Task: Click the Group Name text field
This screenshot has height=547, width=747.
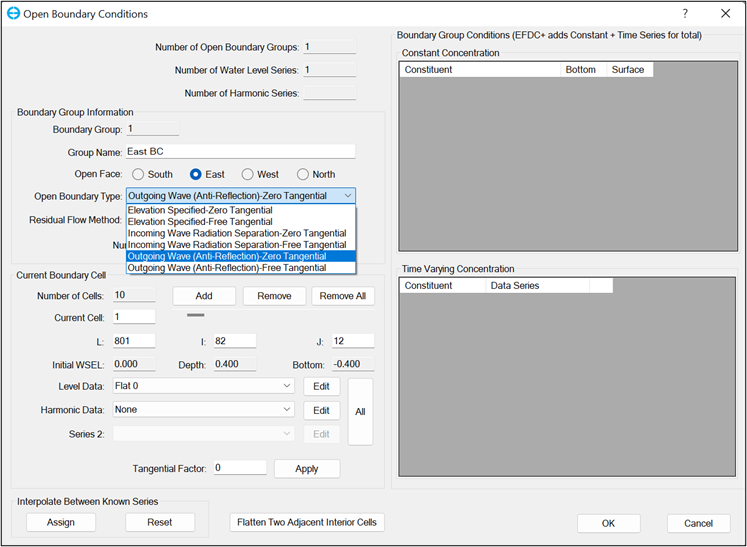Action: click(240, 152)
